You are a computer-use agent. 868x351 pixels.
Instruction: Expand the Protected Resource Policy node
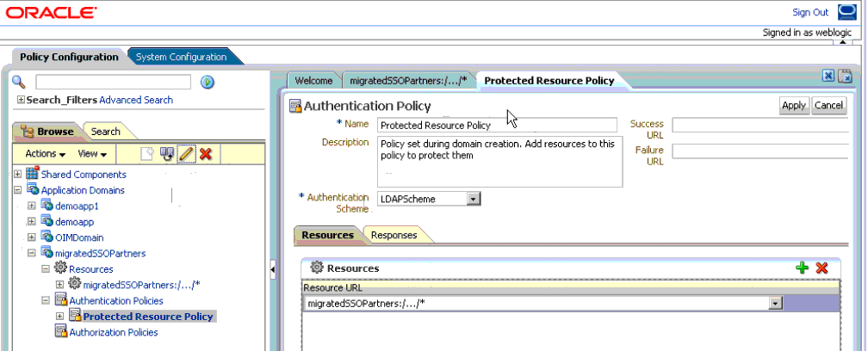(59, 317)
